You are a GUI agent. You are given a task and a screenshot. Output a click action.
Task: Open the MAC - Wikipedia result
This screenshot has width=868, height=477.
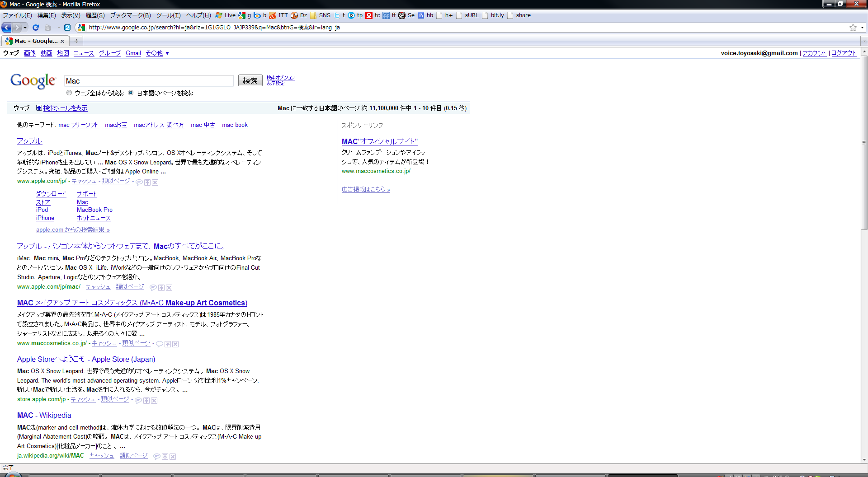(x=44, y=416)
